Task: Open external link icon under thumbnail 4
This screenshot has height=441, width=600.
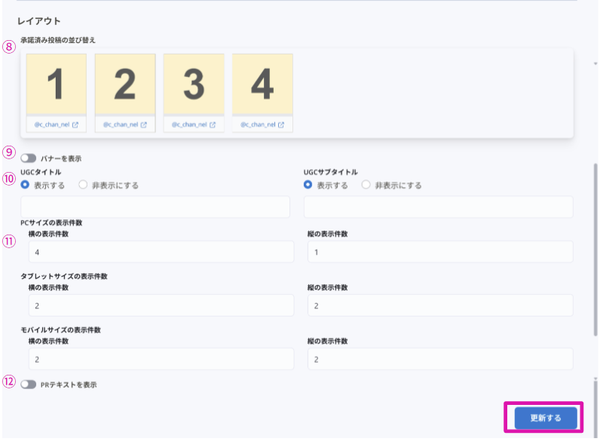Action: [281, 125]
